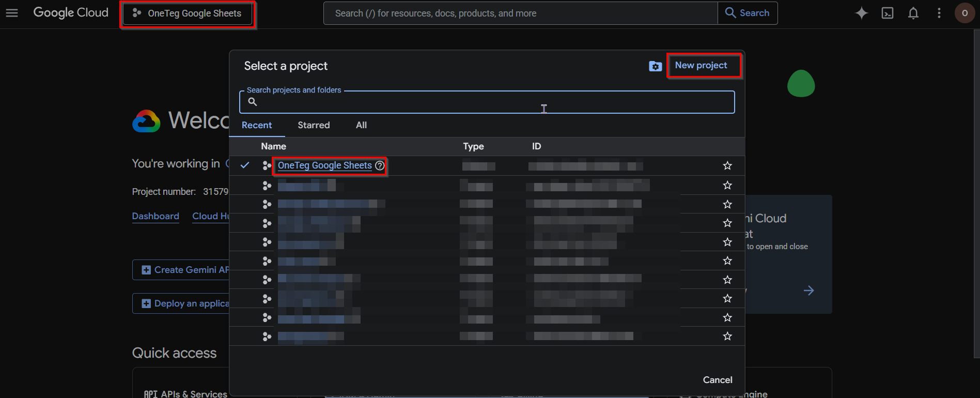
Task: Open the three-dot more options menu
Action: click(939, 13)
